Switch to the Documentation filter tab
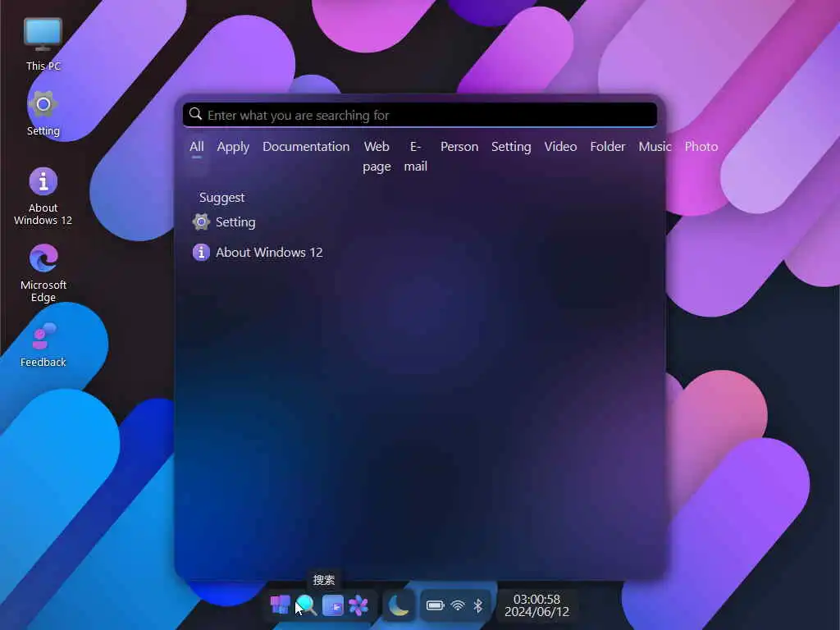The image size is (840, 630). click(306, 146)
